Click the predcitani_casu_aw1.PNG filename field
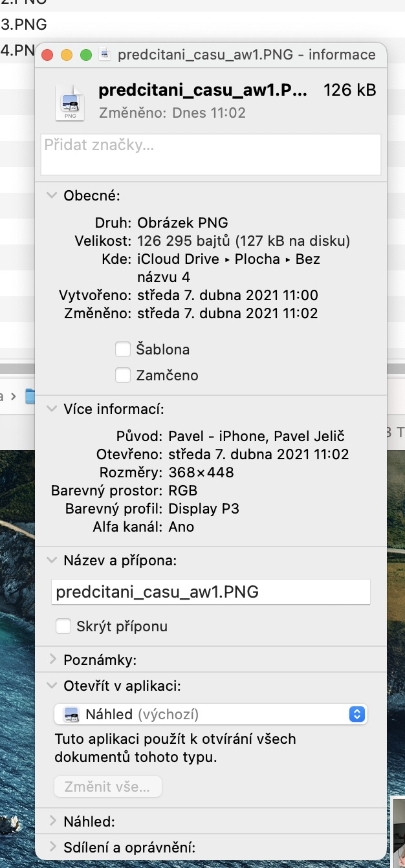The image size is (405, 868). tap(211, 592)
